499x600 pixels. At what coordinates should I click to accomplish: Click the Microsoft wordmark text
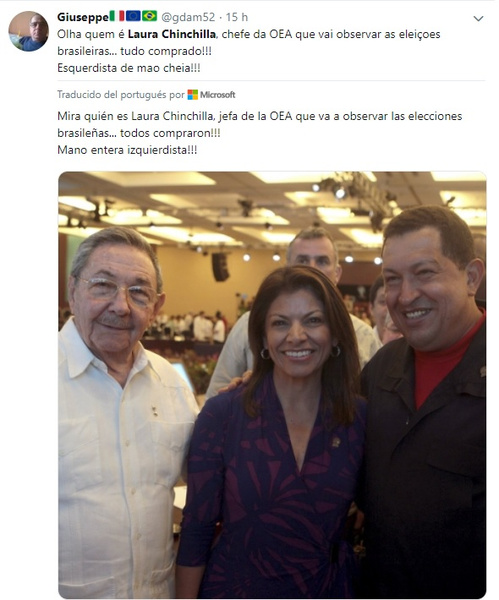click(x=218, y=95)
